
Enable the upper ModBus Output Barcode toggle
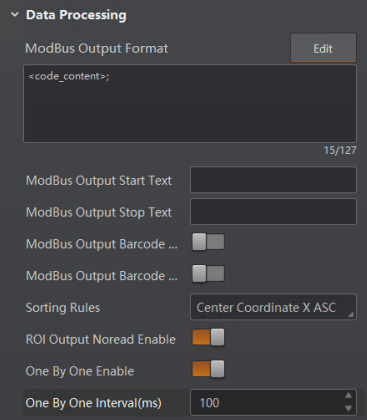[x=208, y=242]
